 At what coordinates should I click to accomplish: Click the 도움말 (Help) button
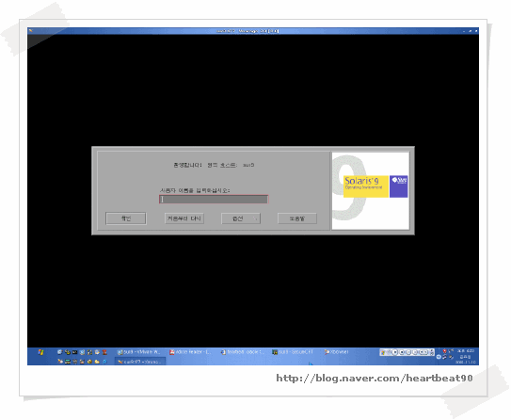pyautogui.click(x=297, y=218)
